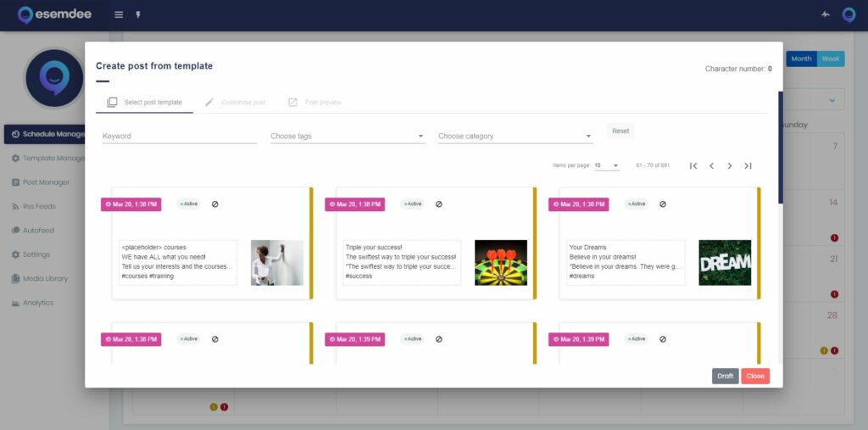The width and height of the screenshot is (868, 430).
Task: Select the 'Select post template' tab
Action: click(x=144, y=103)
